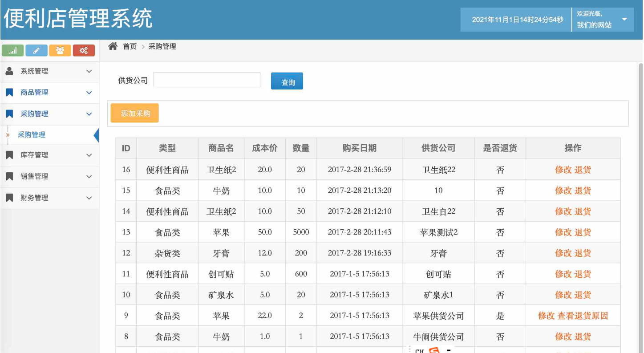Expand 系统管理 with its chevron

(x=89, y=71)
